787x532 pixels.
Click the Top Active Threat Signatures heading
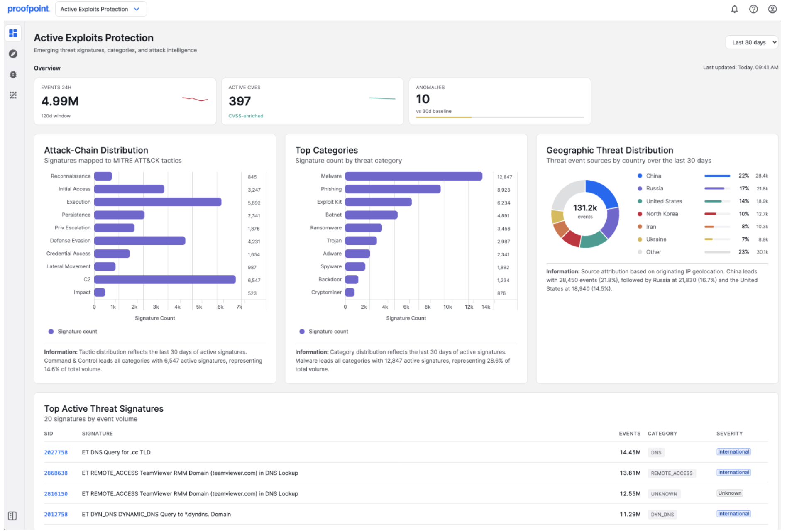[104, 409]
